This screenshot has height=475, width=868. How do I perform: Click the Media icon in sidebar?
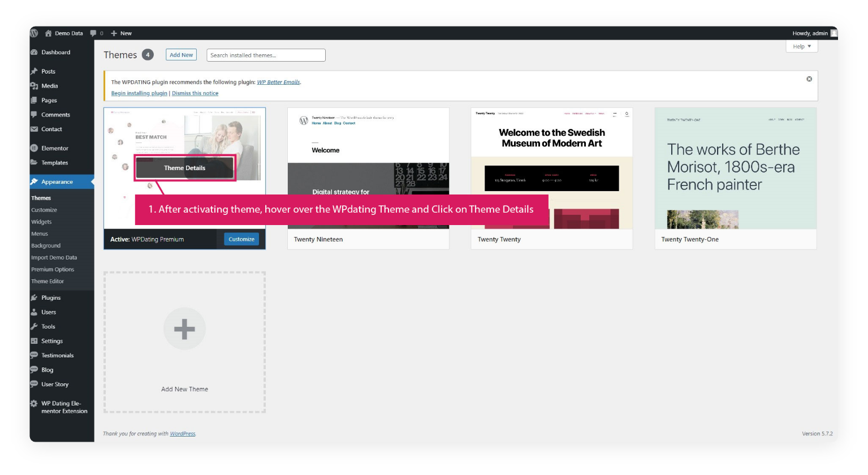pos(34,86)
